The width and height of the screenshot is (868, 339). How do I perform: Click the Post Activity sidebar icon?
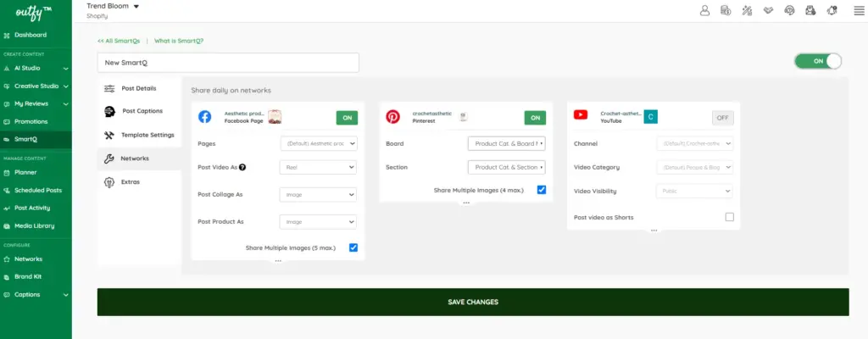(7, 208)
